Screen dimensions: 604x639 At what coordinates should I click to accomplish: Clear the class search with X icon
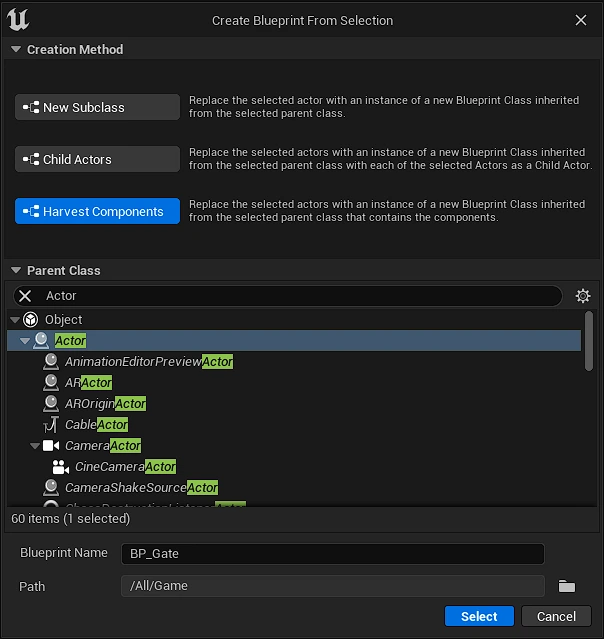pos(26,296)
